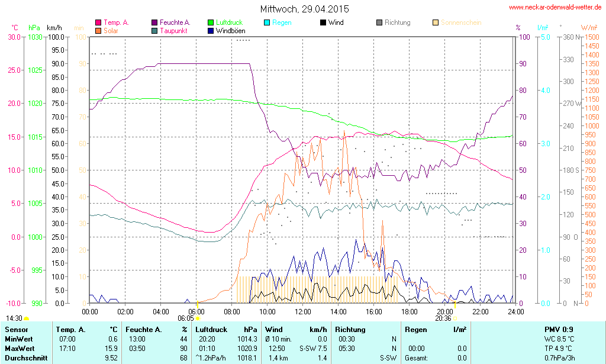Click the gray Richtung legend swatch
The width and height of the screenshot is (606, 364).
pos(379,22)
